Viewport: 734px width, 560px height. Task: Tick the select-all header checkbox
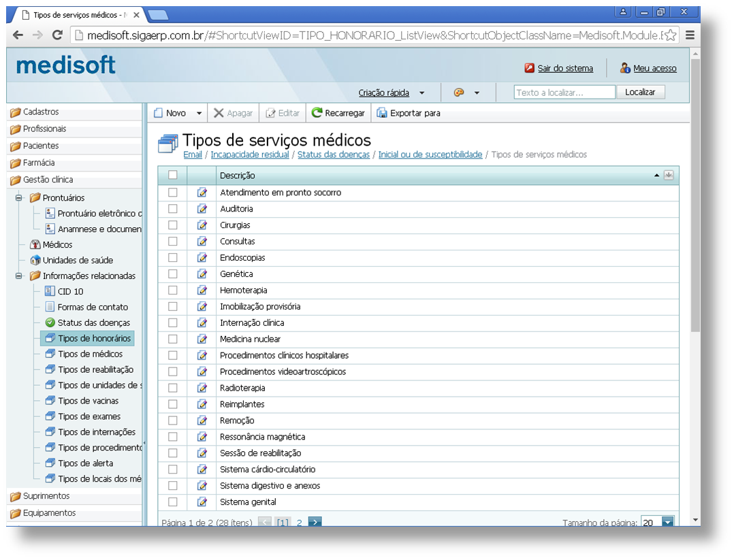point(173,175)
